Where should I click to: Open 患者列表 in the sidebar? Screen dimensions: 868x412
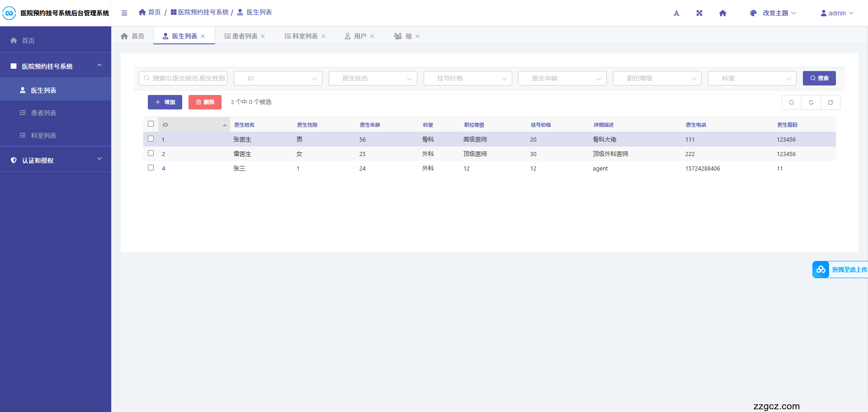pos(43,113)
